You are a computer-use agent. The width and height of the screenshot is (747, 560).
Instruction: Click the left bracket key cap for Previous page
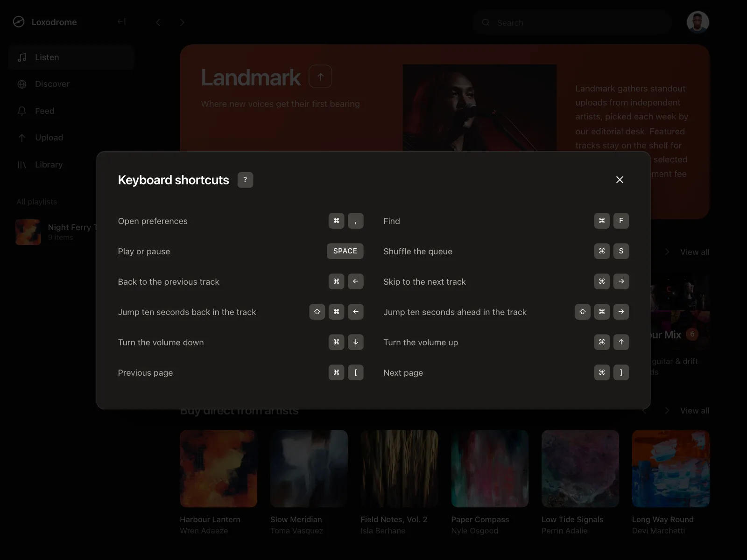[x=356, y=372]
